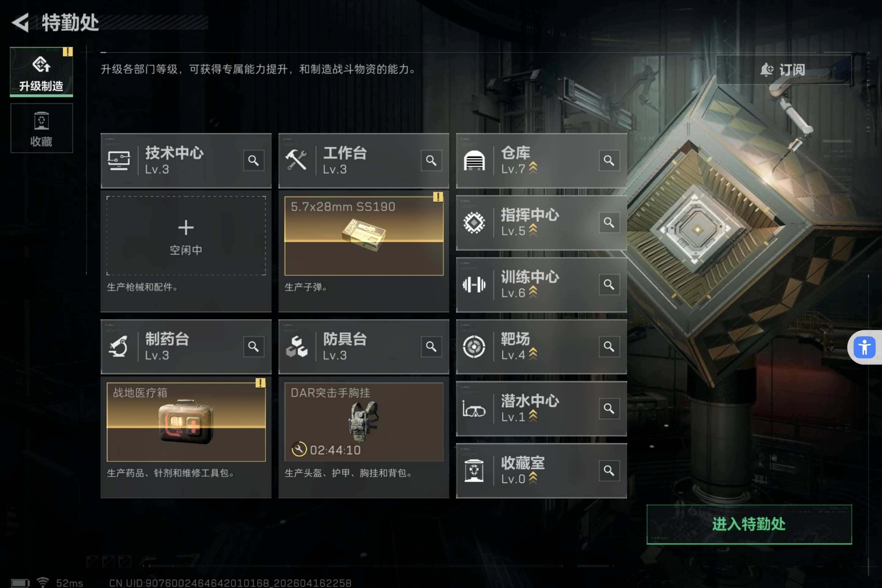Switch to the 收藏 sidebar tab
The height and width of the screenshot is (588, 882).
[x=41, y=128]
